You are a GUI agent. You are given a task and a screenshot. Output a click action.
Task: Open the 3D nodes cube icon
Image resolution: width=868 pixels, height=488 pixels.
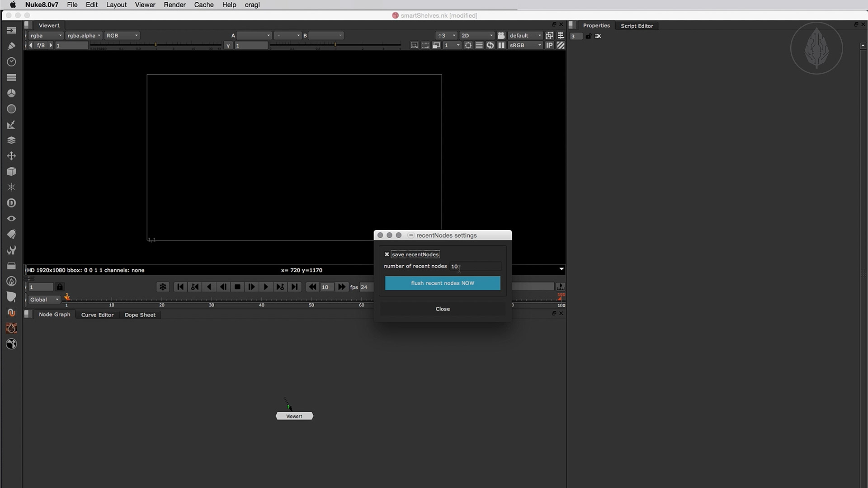point(11,172)
